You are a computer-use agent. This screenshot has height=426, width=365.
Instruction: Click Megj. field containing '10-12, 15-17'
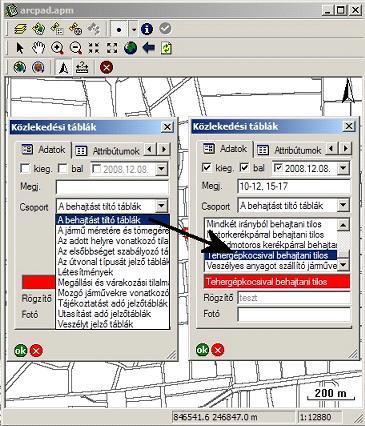294,186
